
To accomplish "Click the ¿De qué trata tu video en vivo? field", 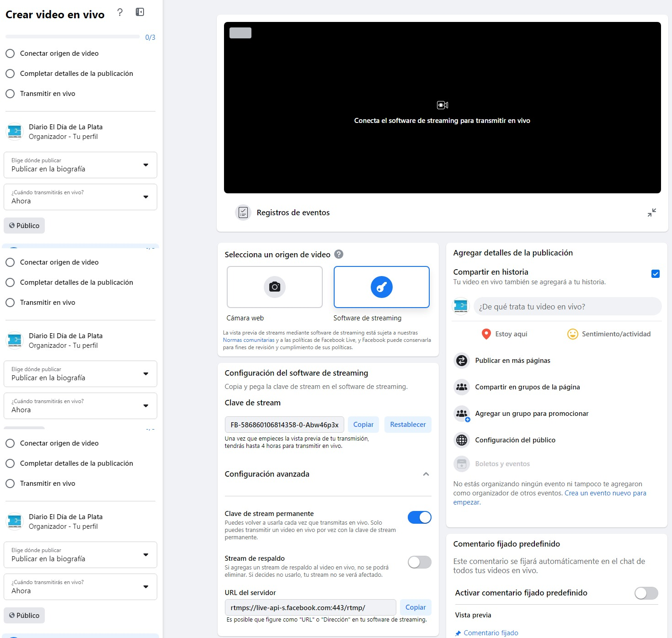I will 567,307.
